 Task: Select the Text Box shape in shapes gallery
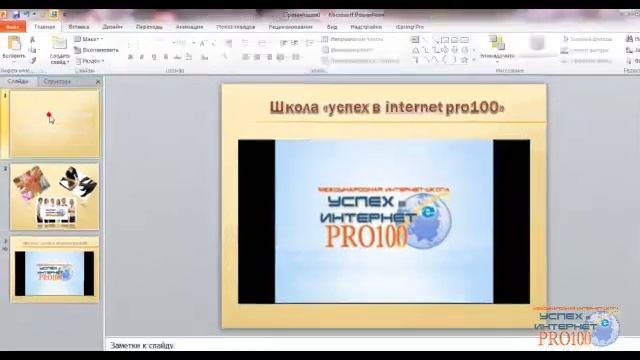[x=415, y=40]
